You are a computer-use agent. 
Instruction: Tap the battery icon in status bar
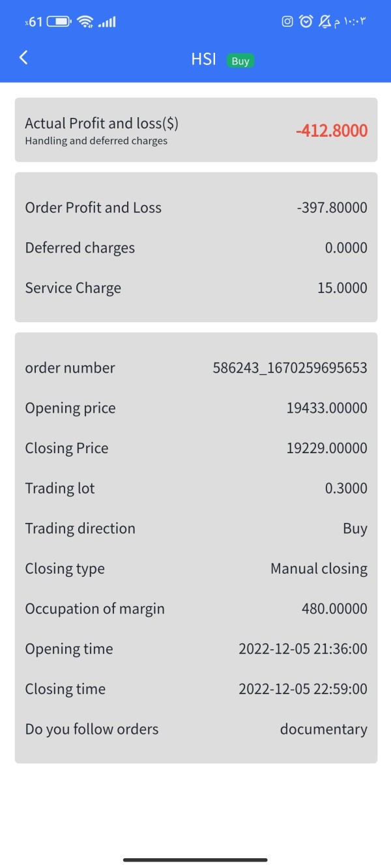(59, 22)
